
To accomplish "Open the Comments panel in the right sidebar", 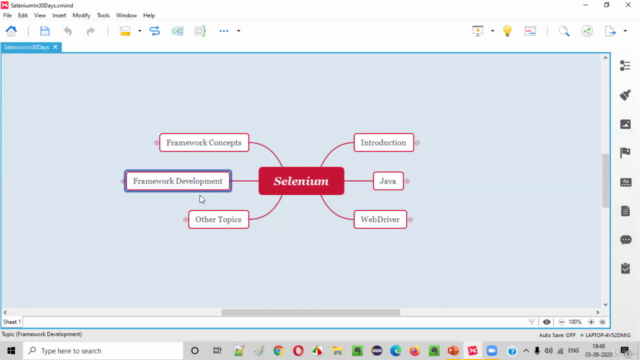I will (625, 240).
